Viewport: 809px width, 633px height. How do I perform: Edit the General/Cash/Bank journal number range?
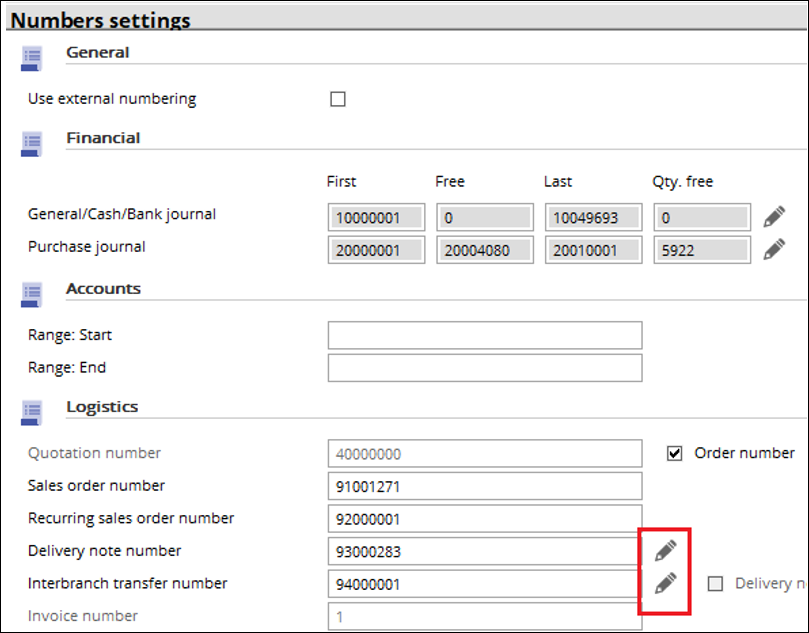tap(774, 217)
